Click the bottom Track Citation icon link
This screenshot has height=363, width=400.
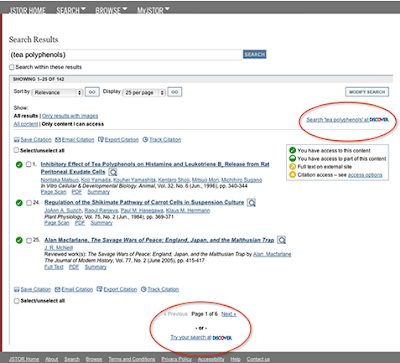point(160,289)
